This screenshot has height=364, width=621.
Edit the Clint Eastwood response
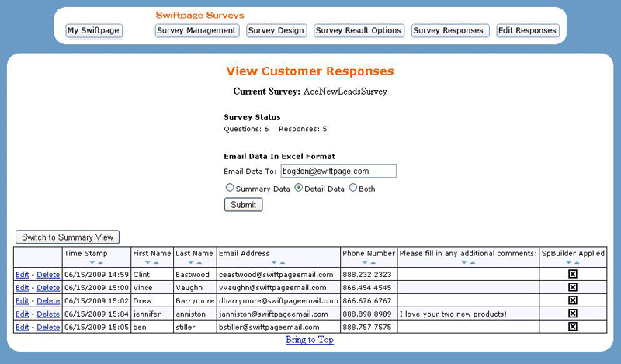point(23,275)
